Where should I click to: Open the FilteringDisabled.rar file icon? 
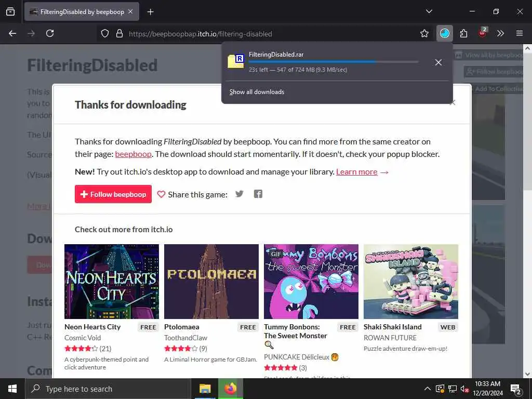point(236,61)
